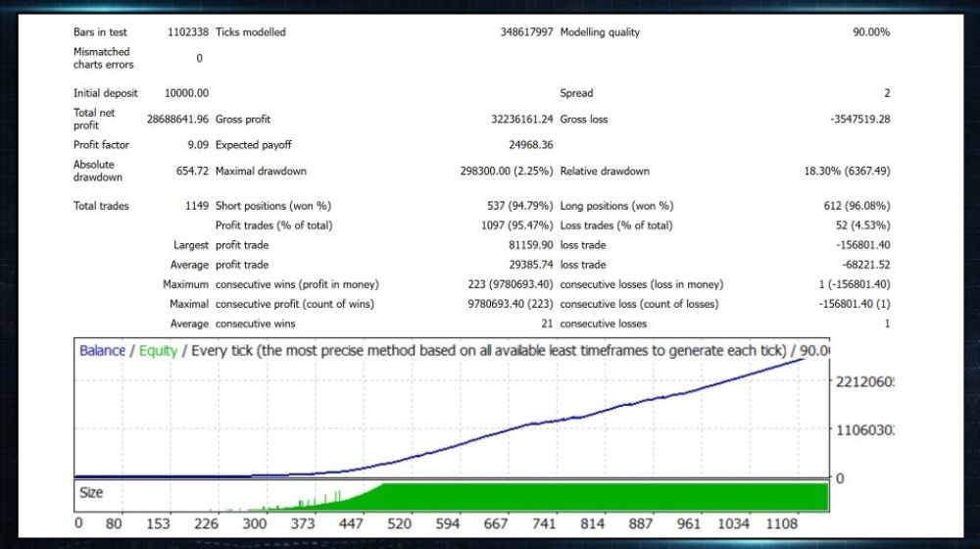
Task: Click the x-axis label 1108
Action: coord(782,524)
